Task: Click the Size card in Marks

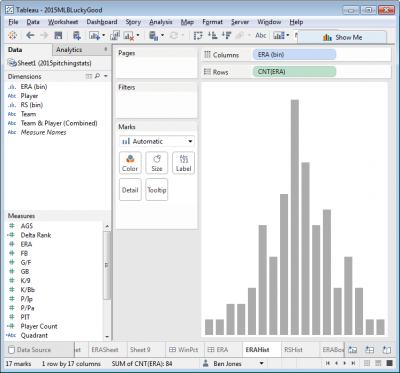Action: click(157, 163)
